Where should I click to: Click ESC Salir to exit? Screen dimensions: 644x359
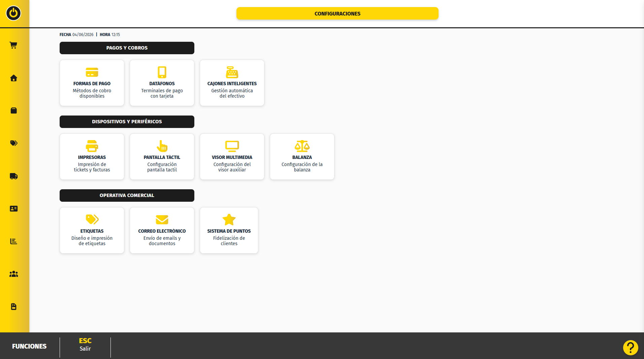pos(85,345)
